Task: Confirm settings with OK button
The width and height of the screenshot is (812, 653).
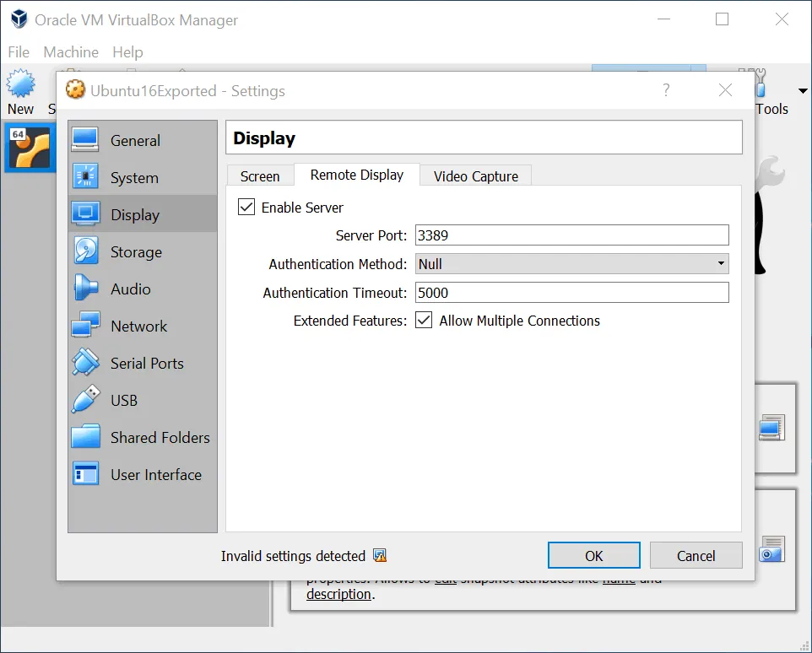Action: (593, 556)
